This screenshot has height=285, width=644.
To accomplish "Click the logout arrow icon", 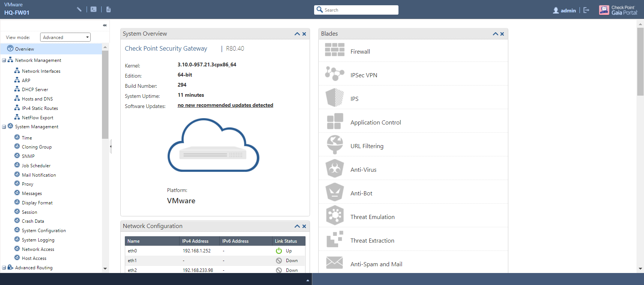I will (x=586, y=10).
